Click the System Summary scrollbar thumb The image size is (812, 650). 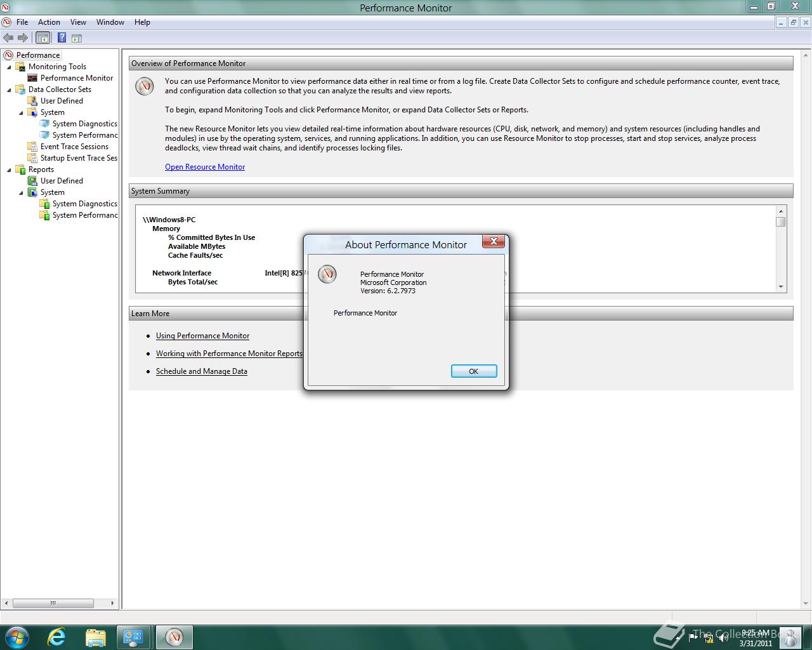(781, 222)
